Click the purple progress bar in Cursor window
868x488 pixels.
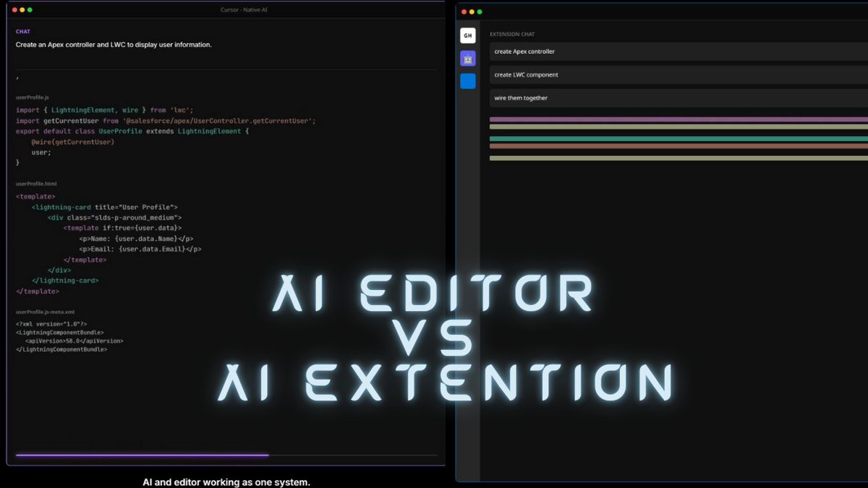pos(142,455)
